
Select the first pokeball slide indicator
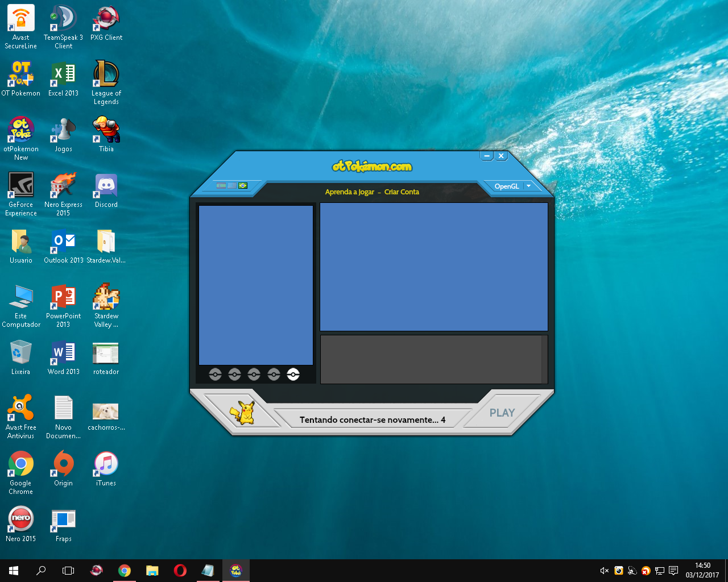click(x=215, y=375)
